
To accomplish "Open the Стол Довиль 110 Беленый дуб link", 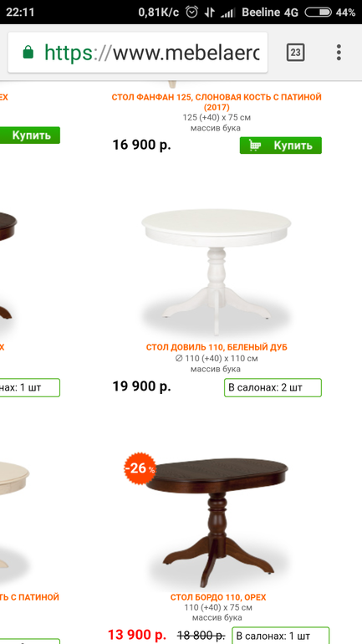I will 217,347.
